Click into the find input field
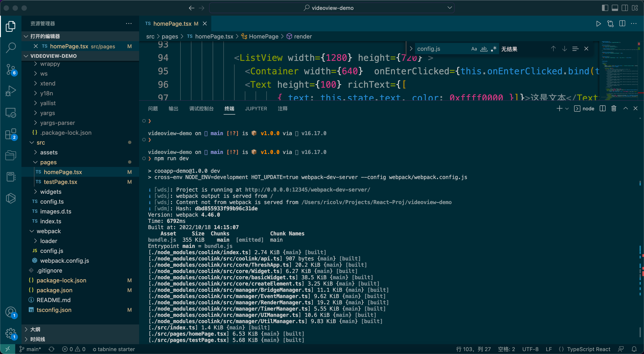Screen dimensions: 644x354 (x=442, y=49)
